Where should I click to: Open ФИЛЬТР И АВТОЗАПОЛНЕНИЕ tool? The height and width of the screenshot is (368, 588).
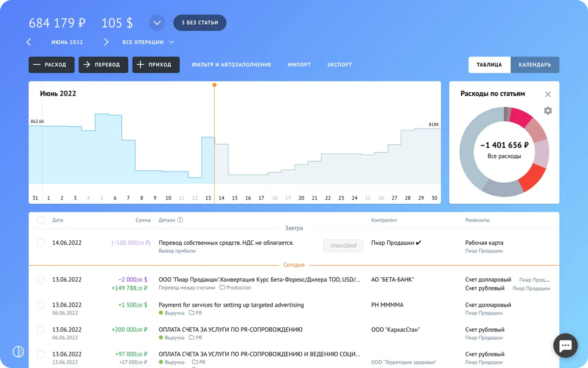tap(231, 65)
